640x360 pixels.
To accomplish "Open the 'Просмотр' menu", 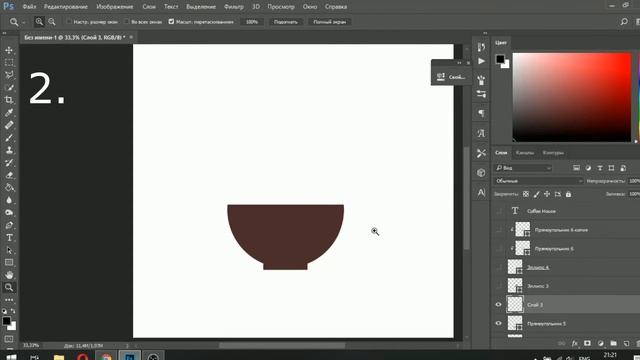I will pos(281,7).
